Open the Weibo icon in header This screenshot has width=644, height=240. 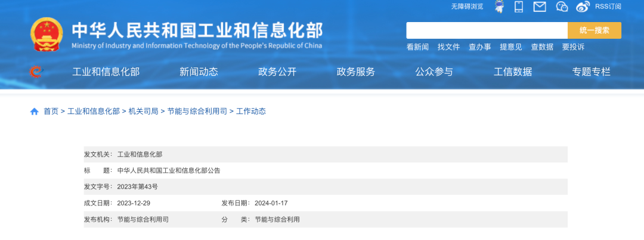coord(583,7)
